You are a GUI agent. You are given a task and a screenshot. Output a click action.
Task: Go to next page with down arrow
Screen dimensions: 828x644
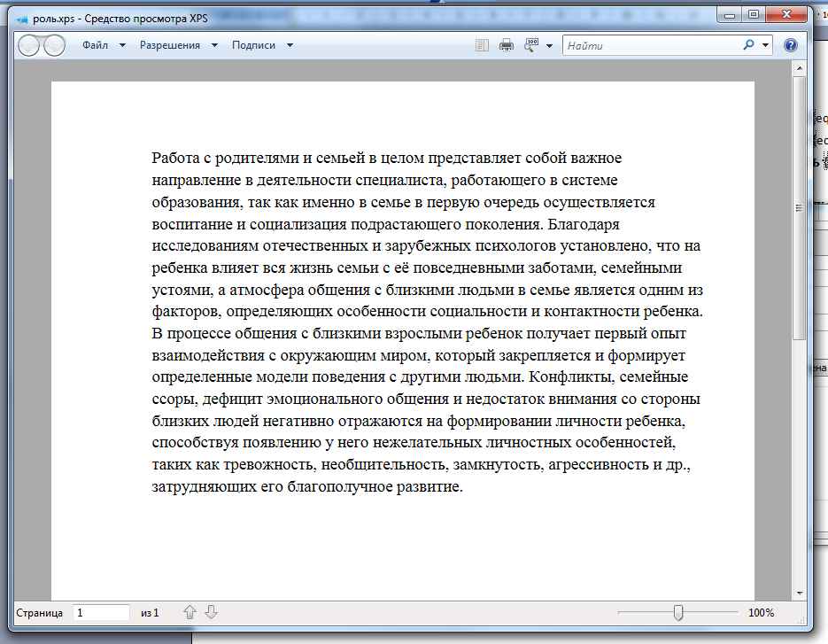pyautogui.click(x=212, y=612)
